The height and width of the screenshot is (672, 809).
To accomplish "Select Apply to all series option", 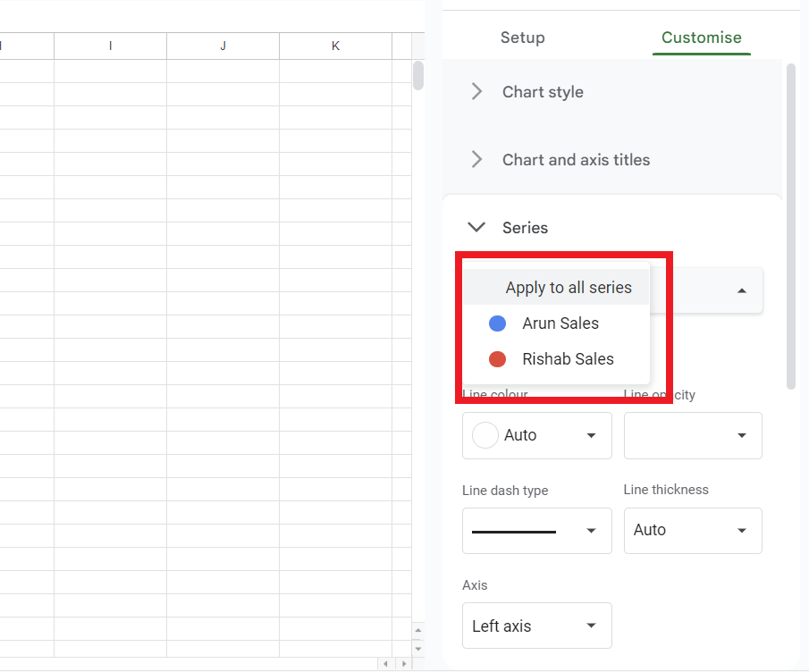I will [x=568, y=288].
